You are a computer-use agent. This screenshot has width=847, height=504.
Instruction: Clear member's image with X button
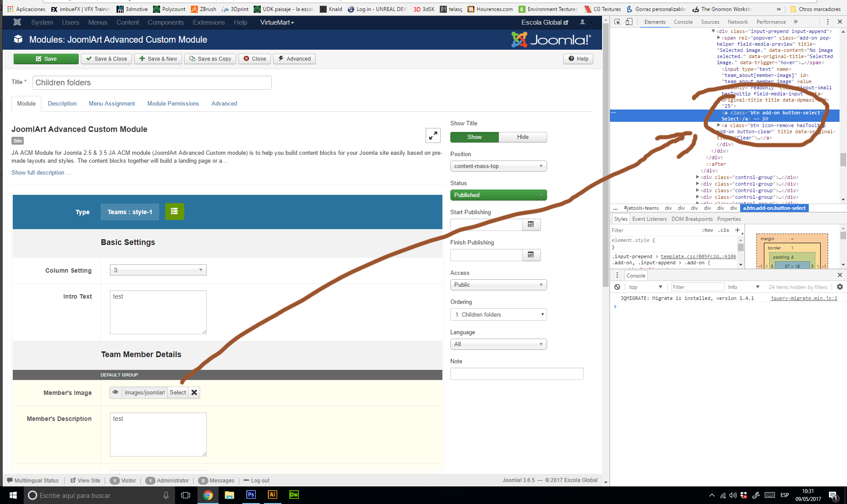pyautogui.click(x=194, y=392)
